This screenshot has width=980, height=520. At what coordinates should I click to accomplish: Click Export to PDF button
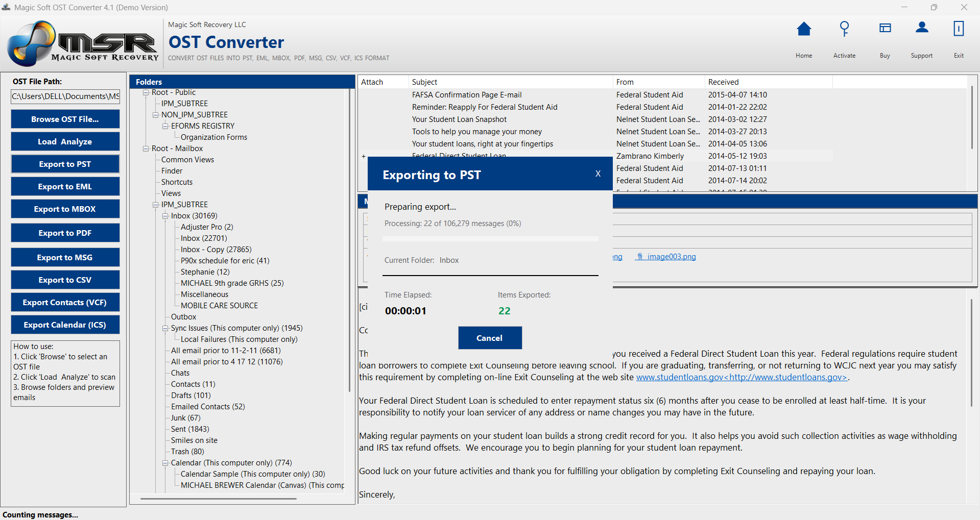tap(65, 233)
